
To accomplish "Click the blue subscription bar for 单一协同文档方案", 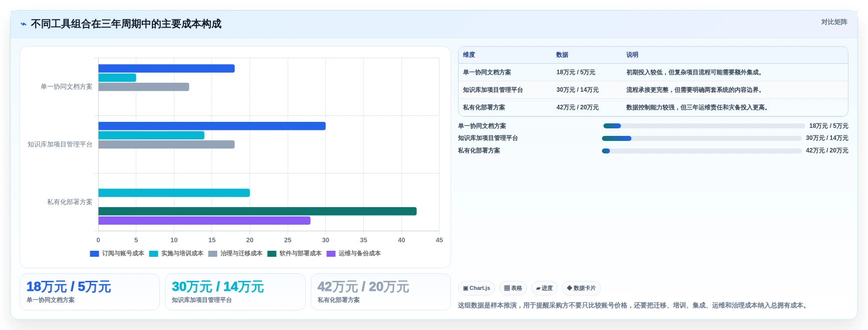I will point(166,69).
